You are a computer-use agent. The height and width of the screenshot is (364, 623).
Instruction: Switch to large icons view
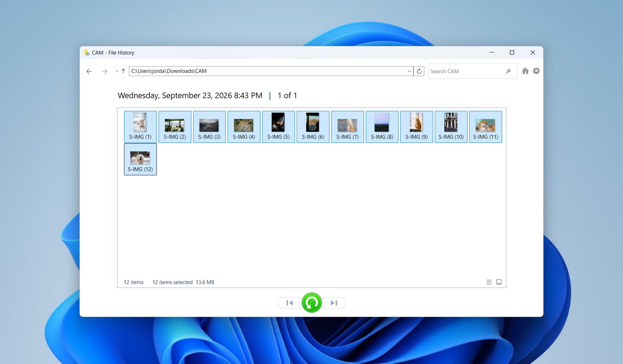(x=499, y=282)
